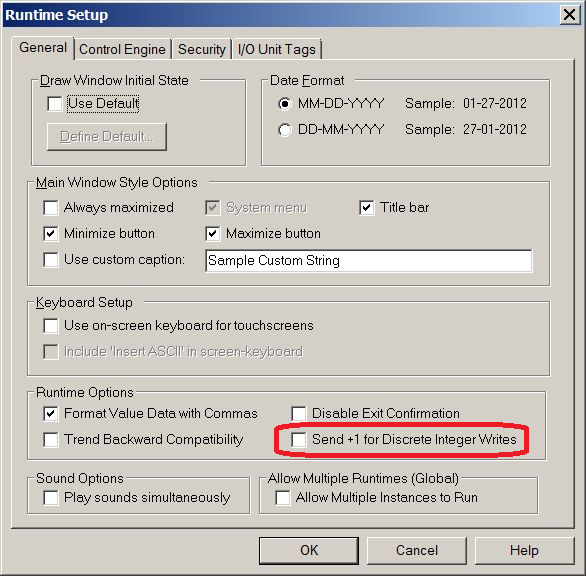Toggle the Maximize button checkbox

coord(212,234)
